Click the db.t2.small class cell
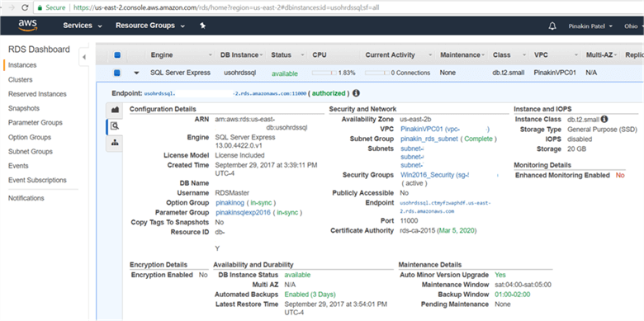The width and height of the screenshot is (644, 321). 509,73
